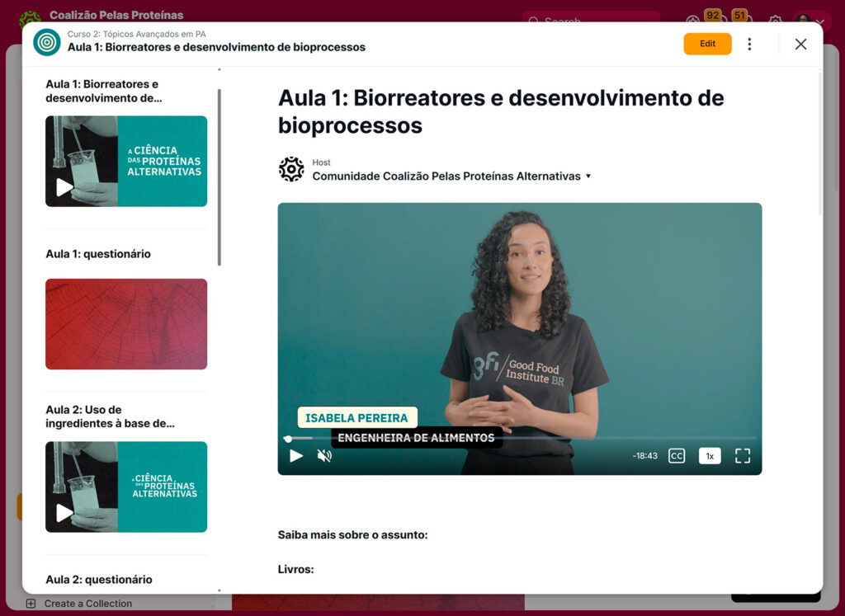Viewport: 845px width, 616px height.
Task: Open Aula 2 video thumbnail in sidebar
Action: pos(126,487)
